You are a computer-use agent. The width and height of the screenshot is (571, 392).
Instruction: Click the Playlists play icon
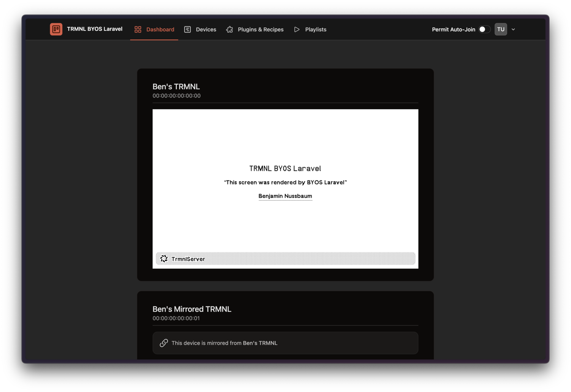click(x=297, y=29)
